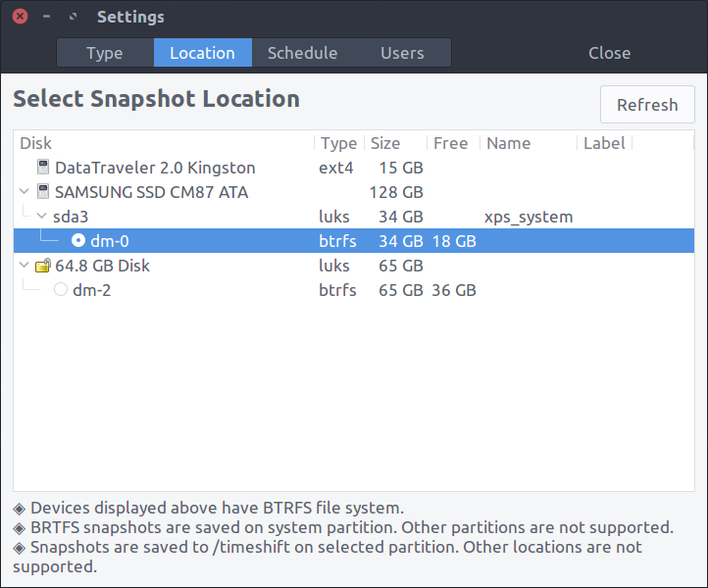Click the Free column header
The image size is (708, 588).
[x=450, y=143]
